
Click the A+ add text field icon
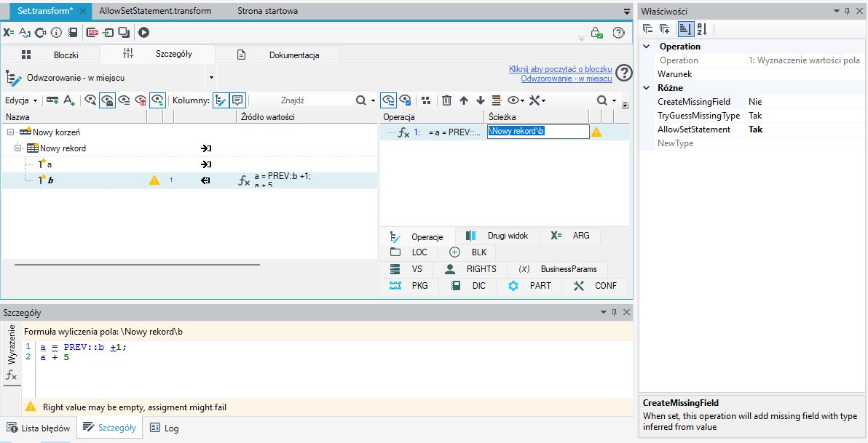(69, 100)
